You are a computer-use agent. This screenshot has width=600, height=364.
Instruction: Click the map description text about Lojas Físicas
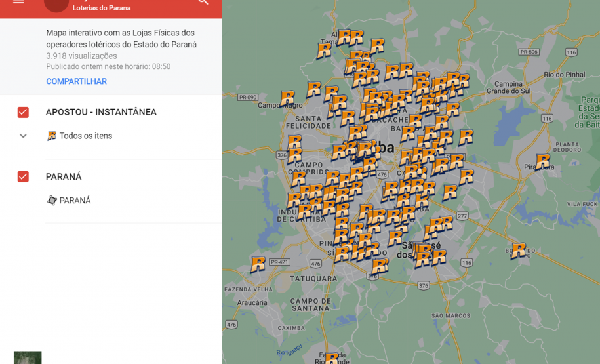121,39
